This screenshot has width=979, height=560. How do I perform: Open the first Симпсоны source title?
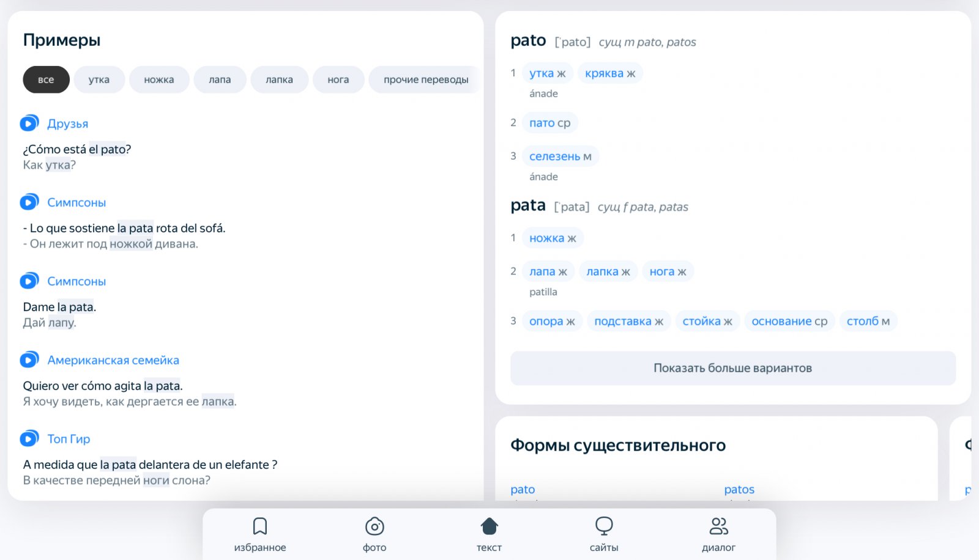pos(76,202)
